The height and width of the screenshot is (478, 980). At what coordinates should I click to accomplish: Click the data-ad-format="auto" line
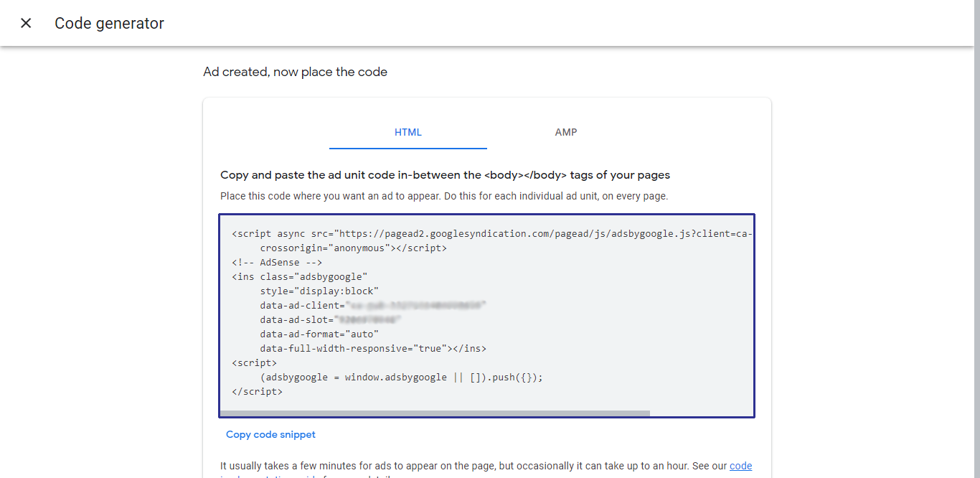319,334
